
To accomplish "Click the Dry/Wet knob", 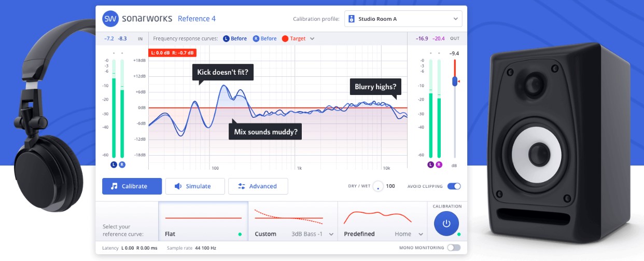I will pyautogui.click(x=378, y=187).
